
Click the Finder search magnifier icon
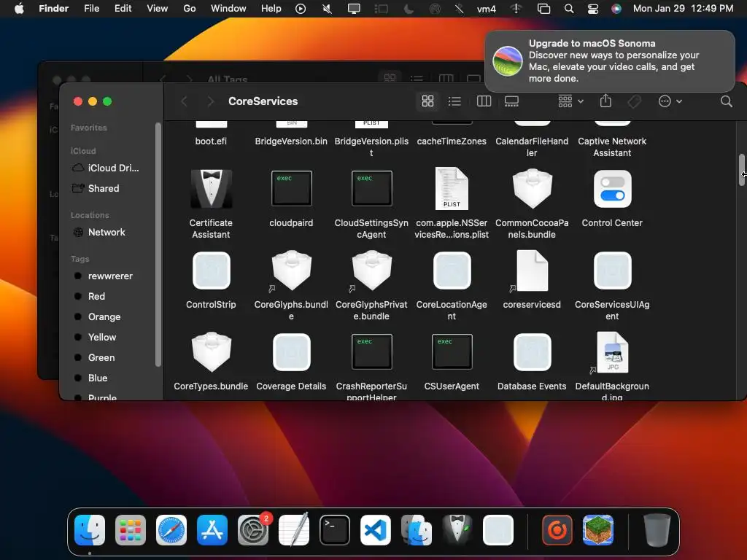(x=726, y=101)
